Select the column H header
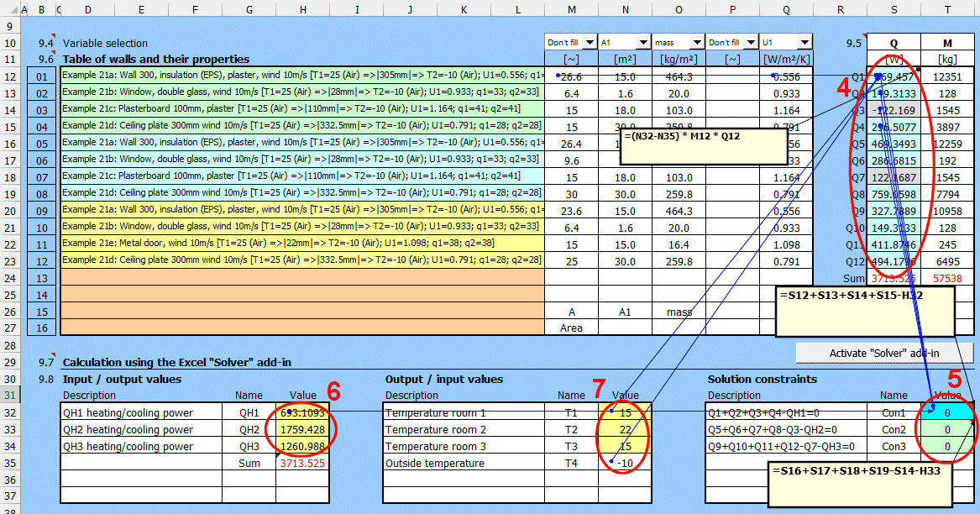The height and width of the screenshot is (514, 980). (x=302, y=10)
